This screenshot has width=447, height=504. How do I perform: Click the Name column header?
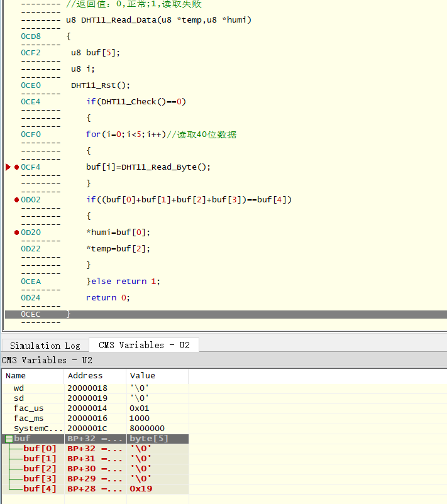[x=33, y=376]
